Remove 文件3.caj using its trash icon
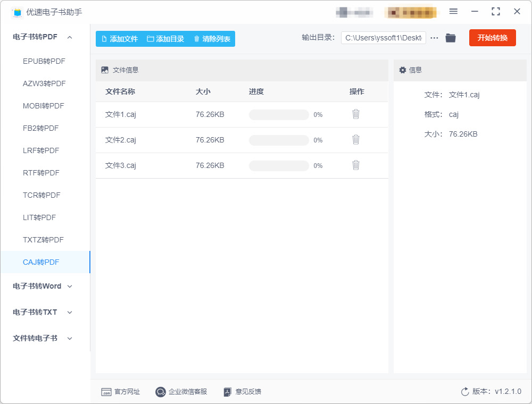532x404 pixels. 355,165
